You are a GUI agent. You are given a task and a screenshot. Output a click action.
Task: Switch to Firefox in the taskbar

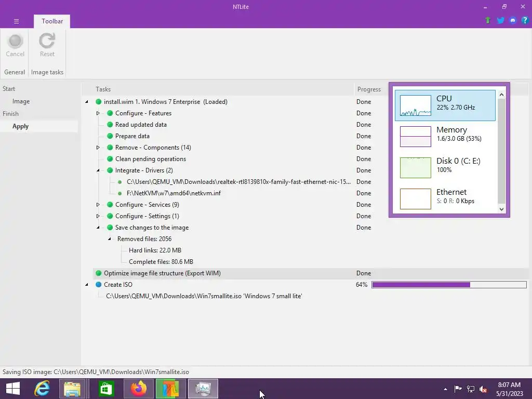pos(138,389)
